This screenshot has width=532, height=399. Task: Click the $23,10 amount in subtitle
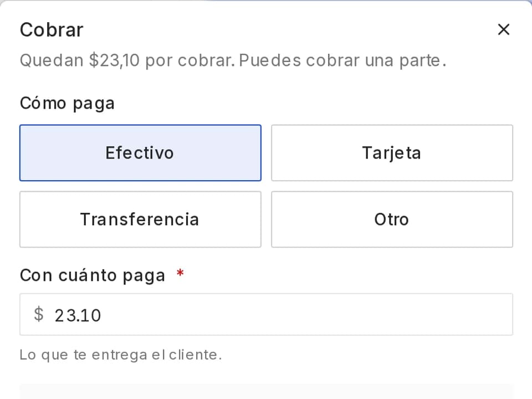pos(114,61)
